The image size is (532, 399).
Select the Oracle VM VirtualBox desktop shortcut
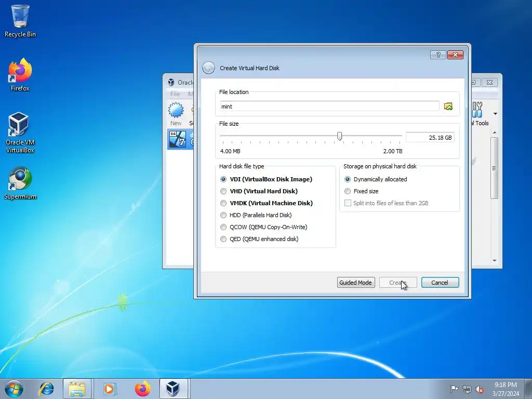tap(20, 132)
